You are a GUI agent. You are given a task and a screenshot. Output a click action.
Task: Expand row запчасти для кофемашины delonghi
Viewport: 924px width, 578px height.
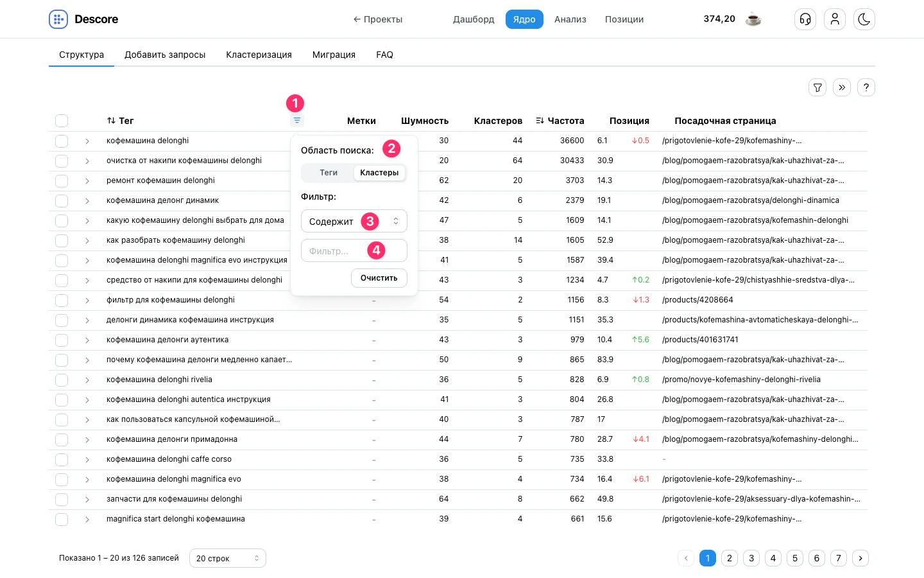click(87, 500)
